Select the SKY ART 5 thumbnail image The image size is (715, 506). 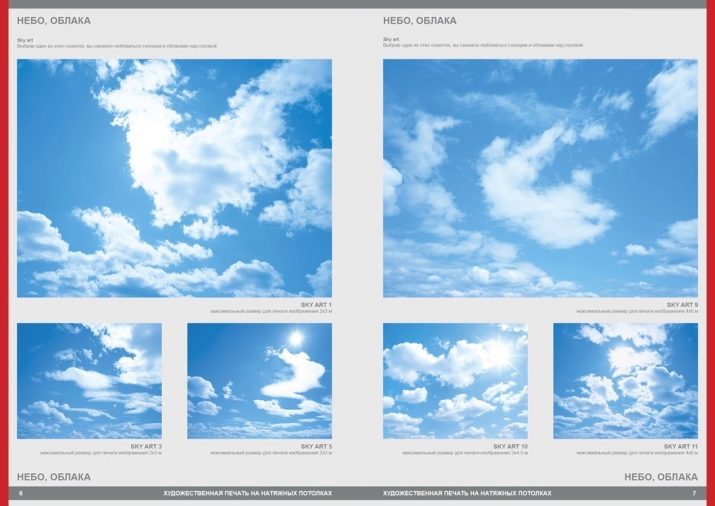pos(259,380)
